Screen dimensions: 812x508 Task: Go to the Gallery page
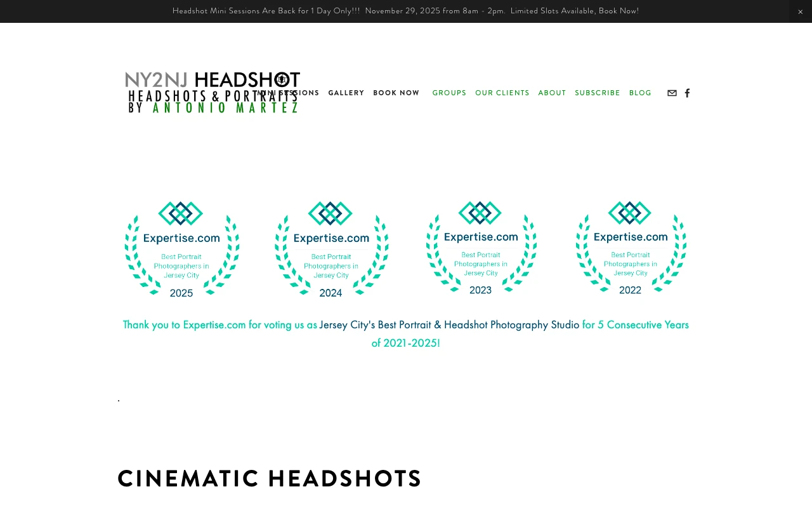click(346, 93)
